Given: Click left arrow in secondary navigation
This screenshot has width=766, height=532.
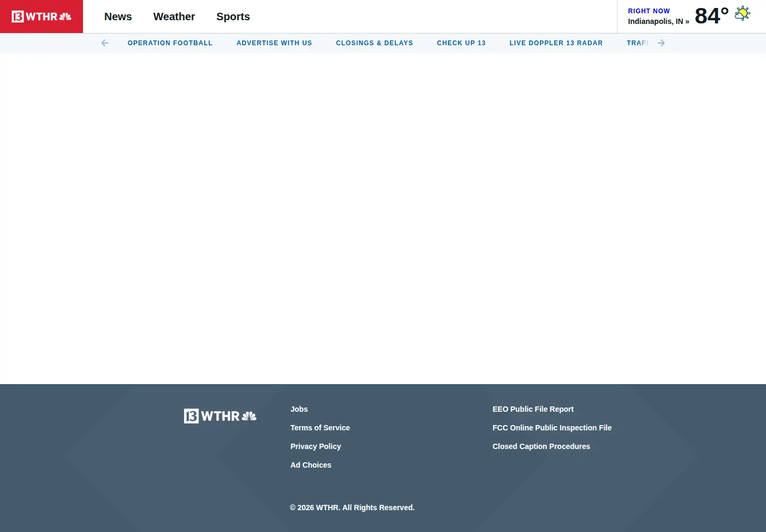Looking at the screenshot, I should [x=105, y=43].
